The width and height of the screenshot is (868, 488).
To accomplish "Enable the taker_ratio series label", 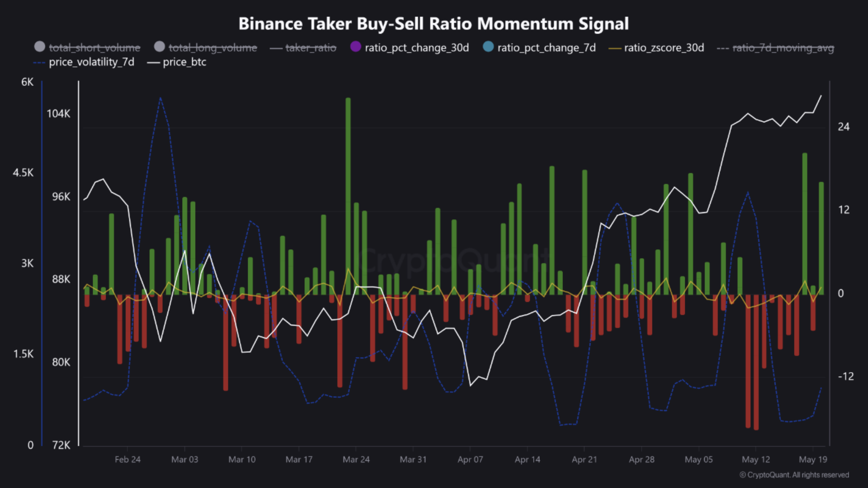I will click(311, 48).
